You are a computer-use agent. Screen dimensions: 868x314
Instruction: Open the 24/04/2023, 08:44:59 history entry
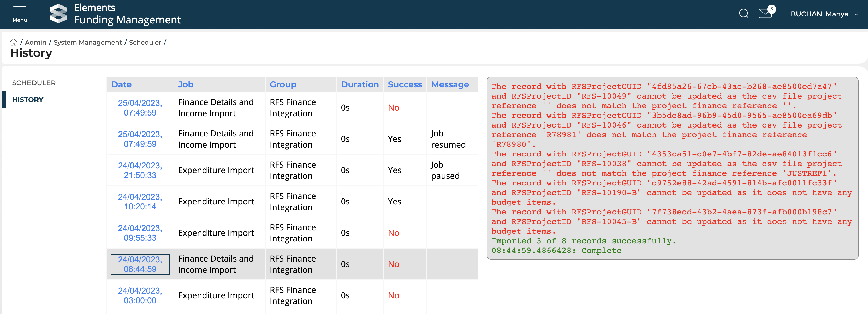140,264
